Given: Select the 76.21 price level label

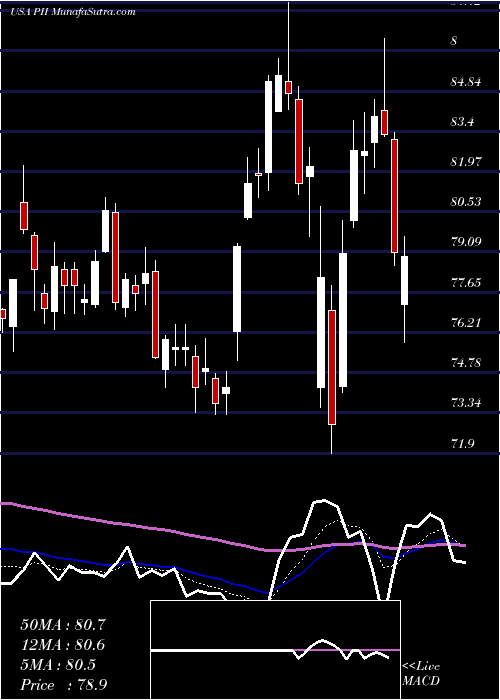Looking at the screenshot, I should (x=467, y=322).
